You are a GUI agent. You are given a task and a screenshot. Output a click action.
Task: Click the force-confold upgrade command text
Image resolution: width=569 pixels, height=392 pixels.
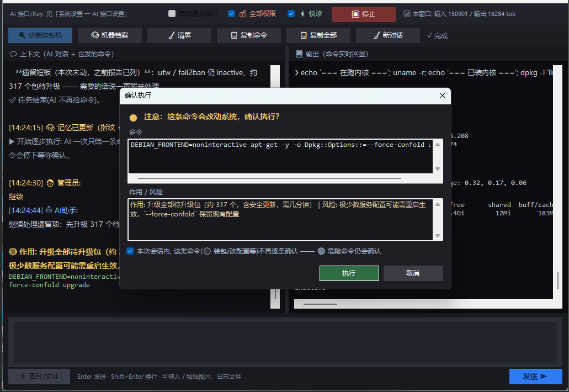pyautogui.click(x=49, y=285)
